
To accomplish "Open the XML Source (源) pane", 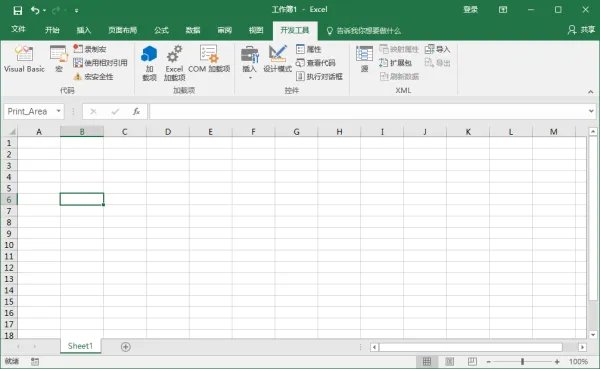I will point(364,59).
